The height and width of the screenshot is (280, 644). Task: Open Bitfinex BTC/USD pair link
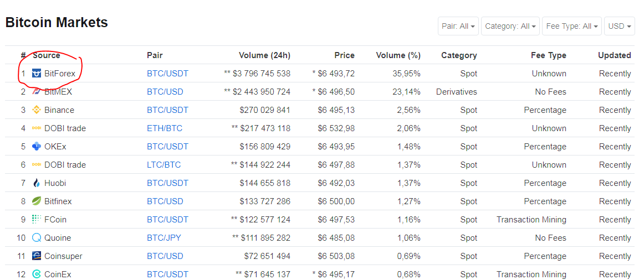point(165,201)
